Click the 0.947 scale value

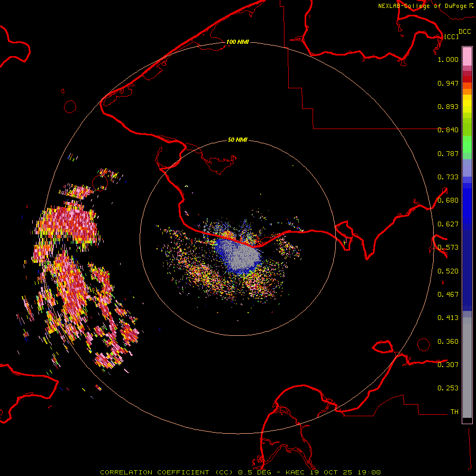448,83
